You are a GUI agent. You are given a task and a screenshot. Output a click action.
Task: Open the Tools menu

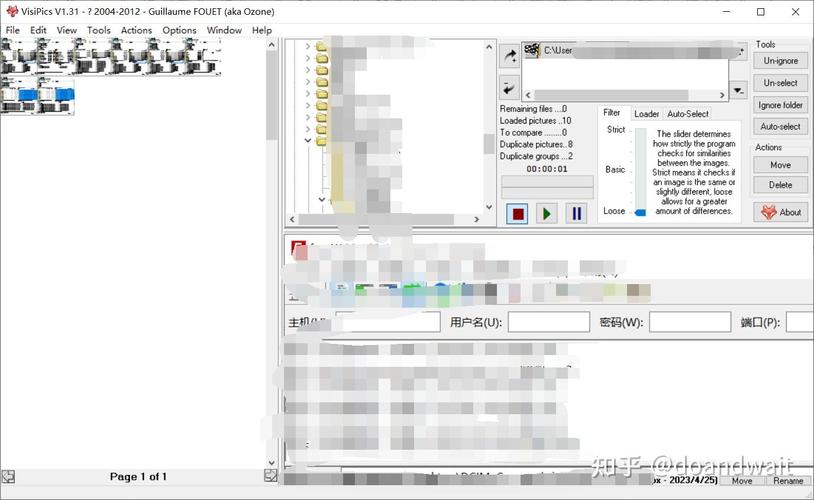coord(99,30)
